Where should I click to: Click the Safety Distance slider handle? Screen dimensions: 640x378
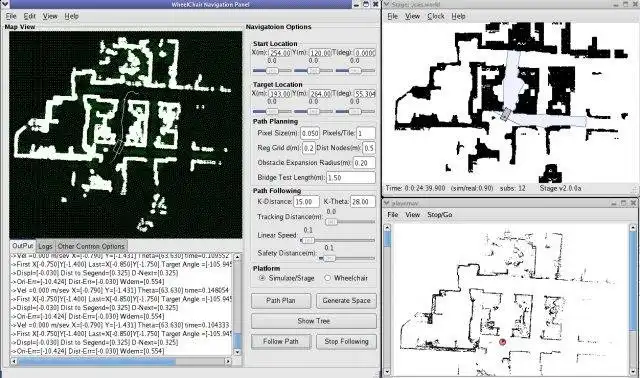[x=329, y=258]
